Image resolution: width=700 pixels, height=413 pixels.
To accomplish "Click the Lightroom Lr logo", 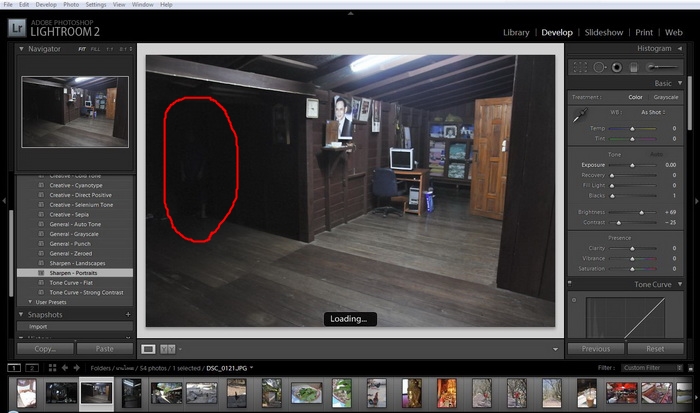I will (17, 28).
